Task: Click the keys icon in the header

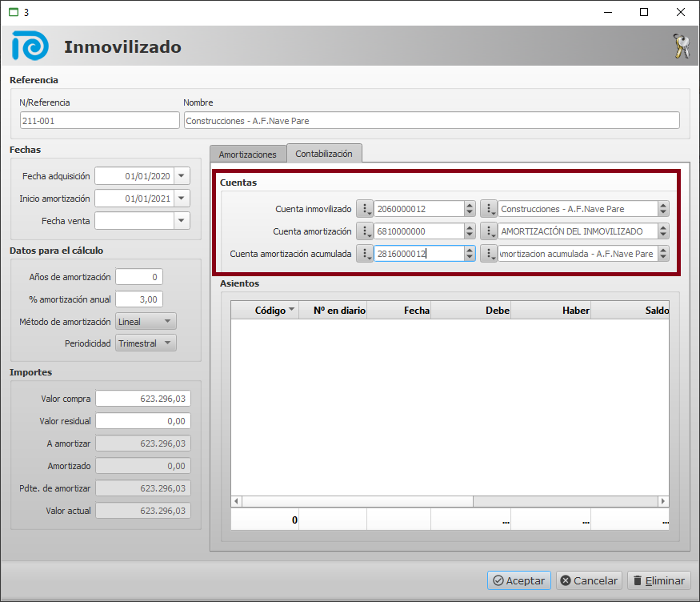Action: tap(681, 46)
